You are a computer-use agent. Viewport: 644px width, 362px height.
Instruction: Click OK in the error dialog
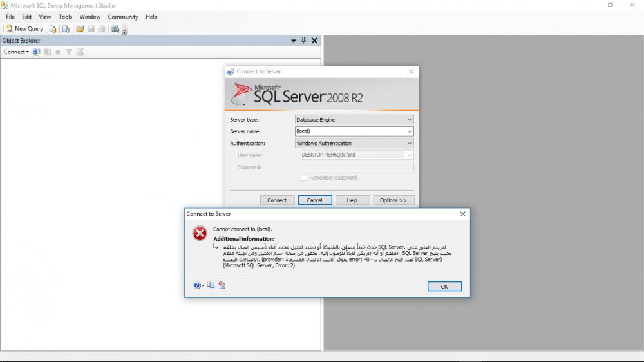point(444,287)
